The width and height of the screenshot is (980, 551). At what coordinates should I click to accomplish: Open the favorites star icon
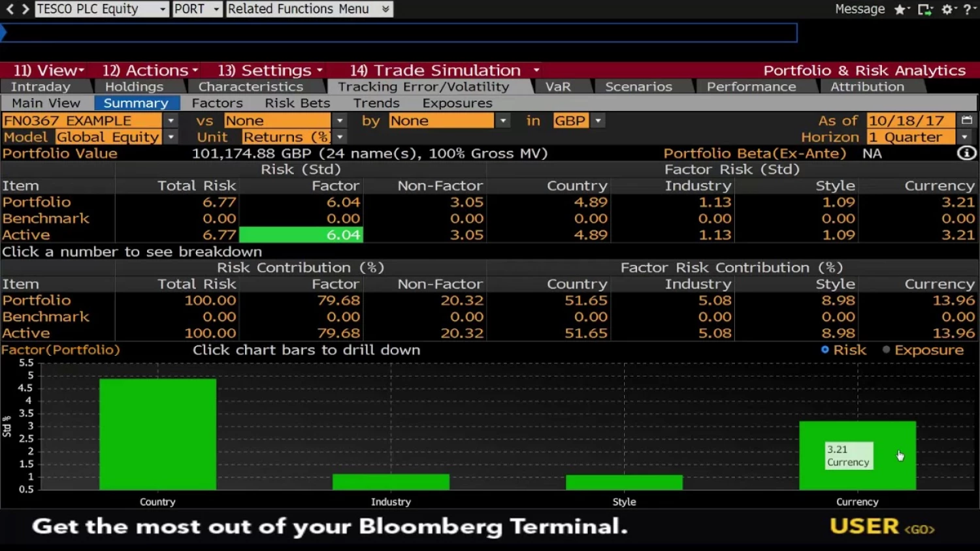pyautogui.click(x=901, y=9)
